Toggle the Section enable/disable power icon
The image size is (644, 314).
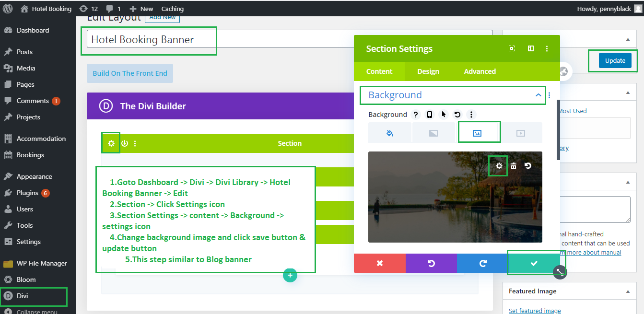[125, 143]
